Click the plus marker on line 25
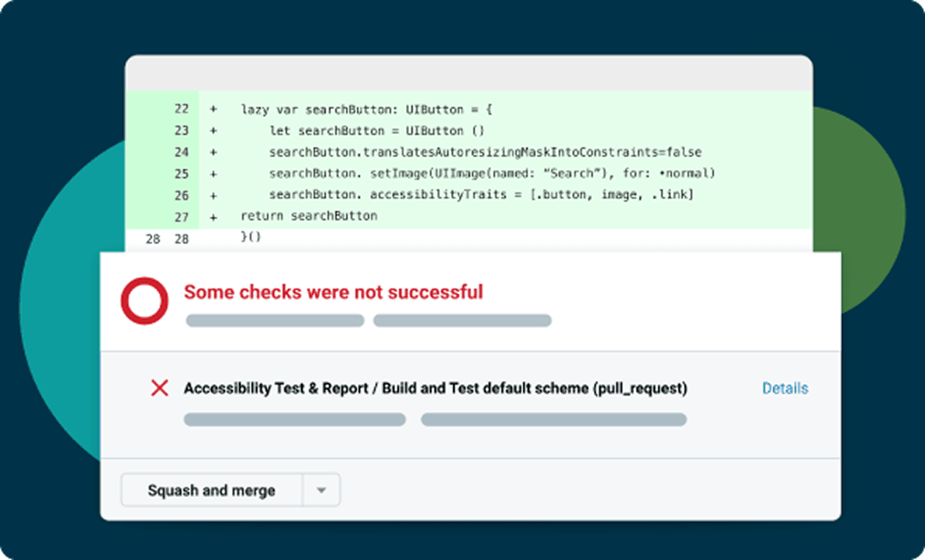Viewport: 925px width, 560px height. [213, 173]
